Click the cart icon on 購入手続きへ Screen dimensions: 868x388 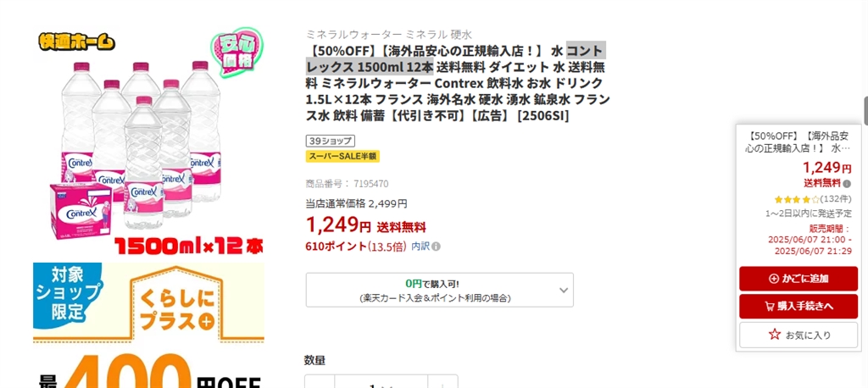pyautogui.click(x=770, y=306)
